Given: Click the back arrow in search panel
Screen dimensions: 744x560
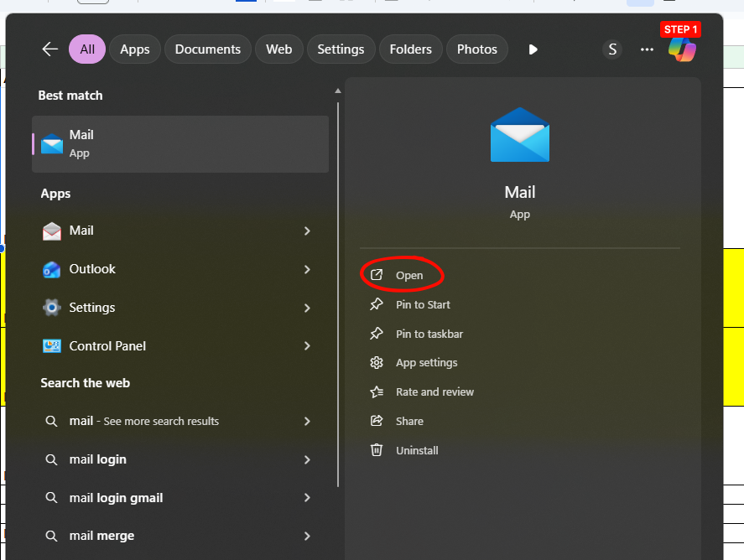Looking at the screenshot, I should (49, 49).
